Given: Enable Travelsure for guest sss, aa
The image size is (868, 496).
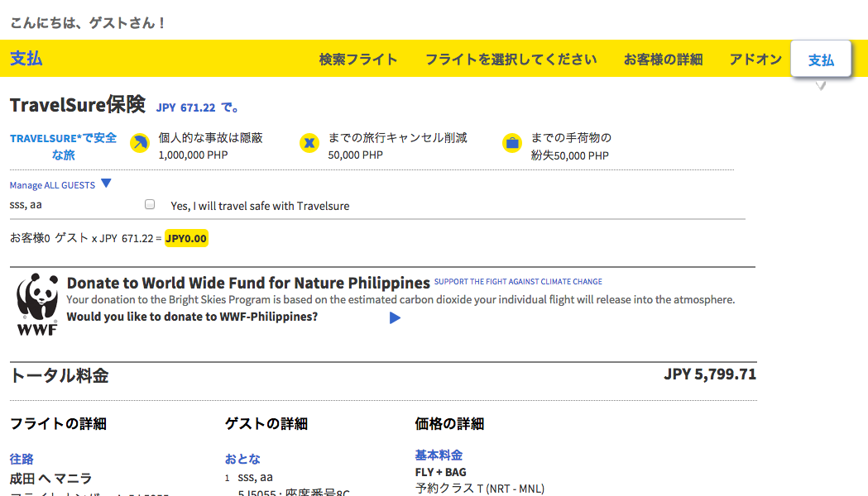Looking at the screenshot, I should pos(150,204).
